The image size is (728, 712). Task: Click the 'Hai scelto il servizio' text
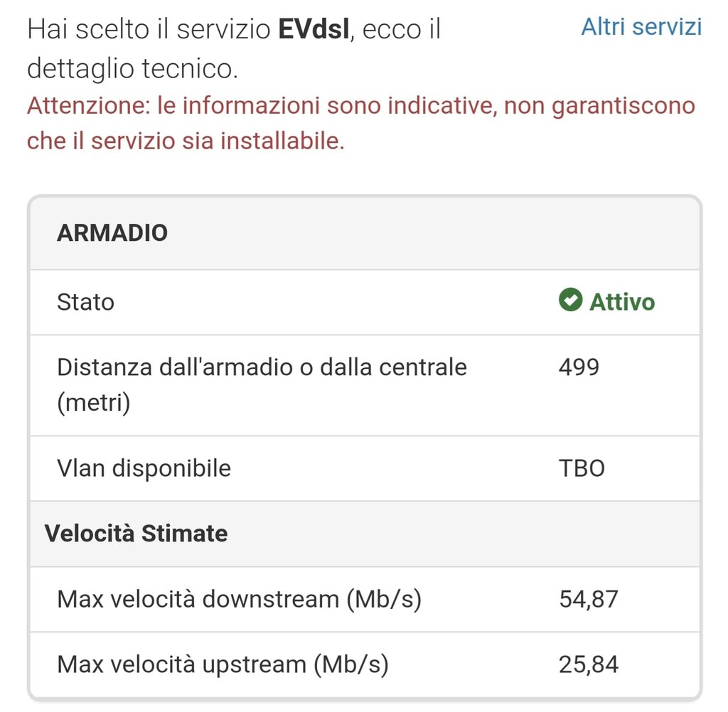149,31
